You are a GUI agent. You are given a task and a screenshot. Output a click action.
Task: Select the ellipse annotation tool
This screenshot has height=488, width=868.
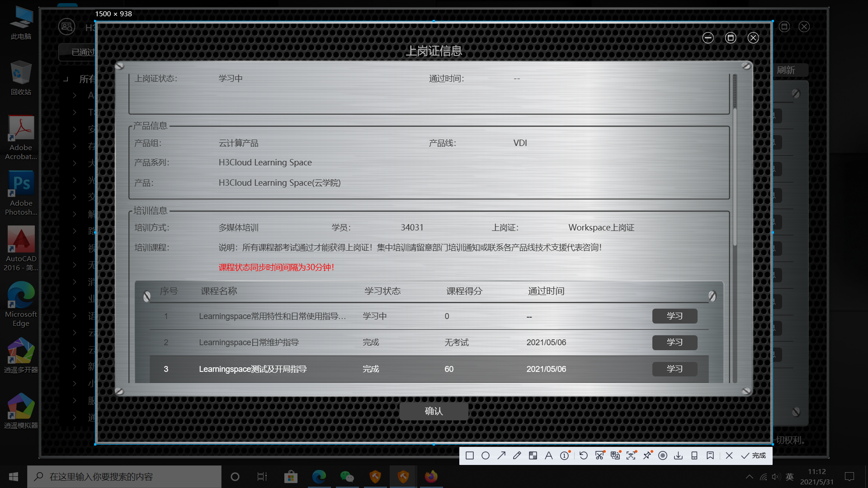click(x=486, y=455)
